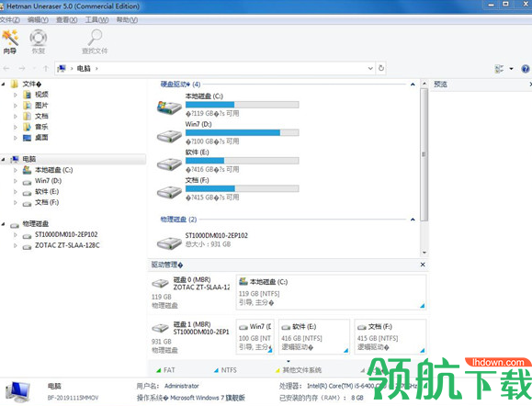Click the Administrator username in status bar
Screen dimensions: 532x406
[182, 386]
